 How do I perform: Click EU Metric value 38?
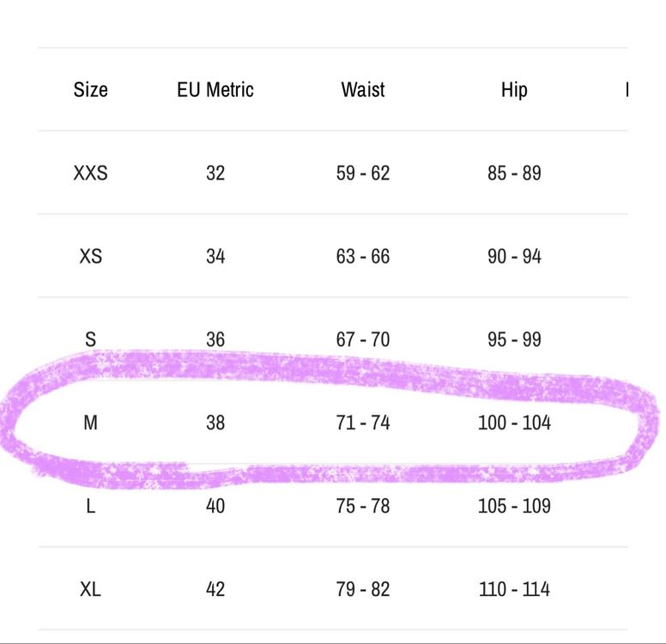pos(215,423)
